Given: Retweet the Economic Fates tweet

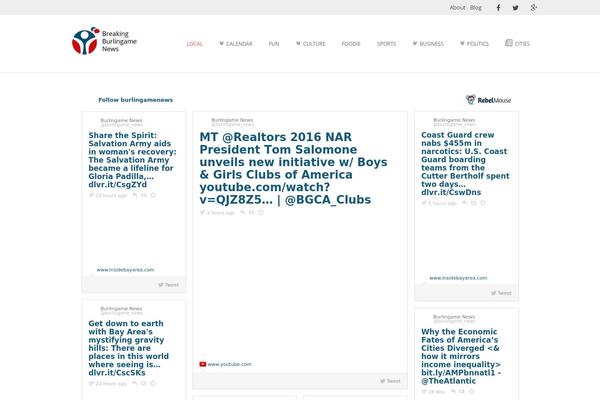Looking at the screenshot, I should pyautogui.click(x=462, y=392).
